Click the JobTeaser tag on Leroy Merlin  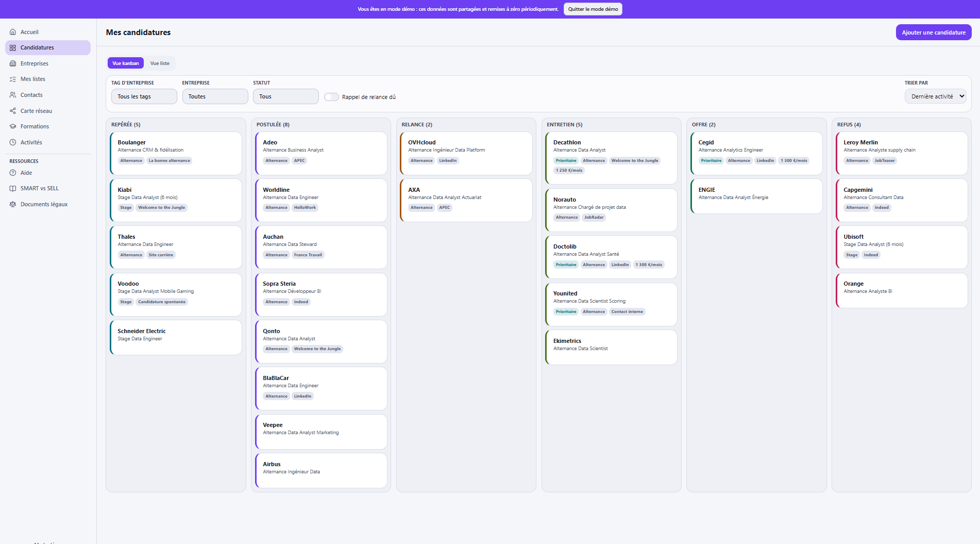click(x=884, y=160)
